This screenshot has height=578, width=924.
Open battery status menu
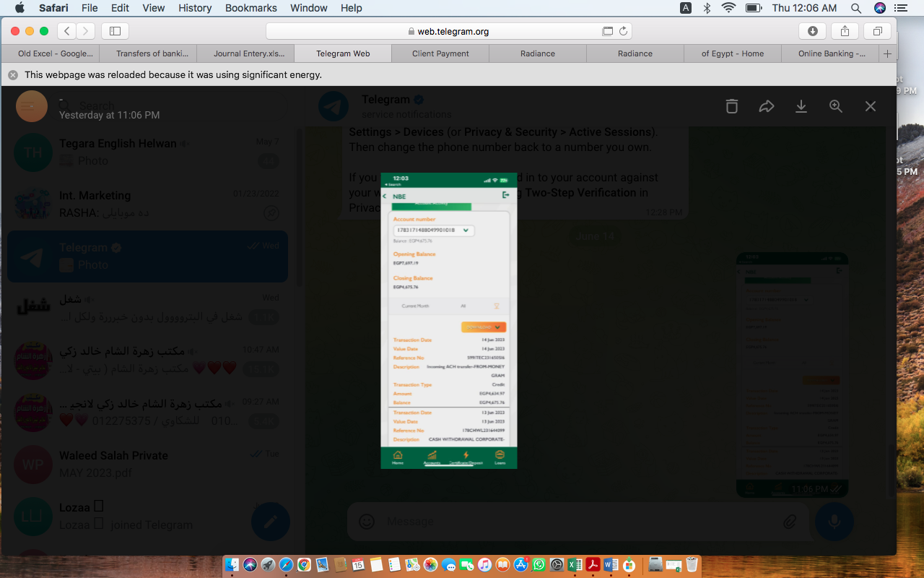click(754, 8)
